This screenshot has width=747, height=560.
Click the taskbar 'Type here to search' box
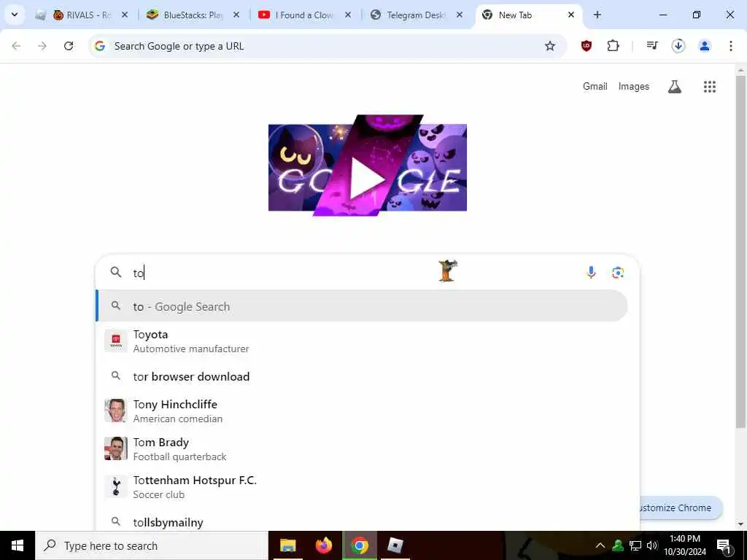[x=152, y=545]
